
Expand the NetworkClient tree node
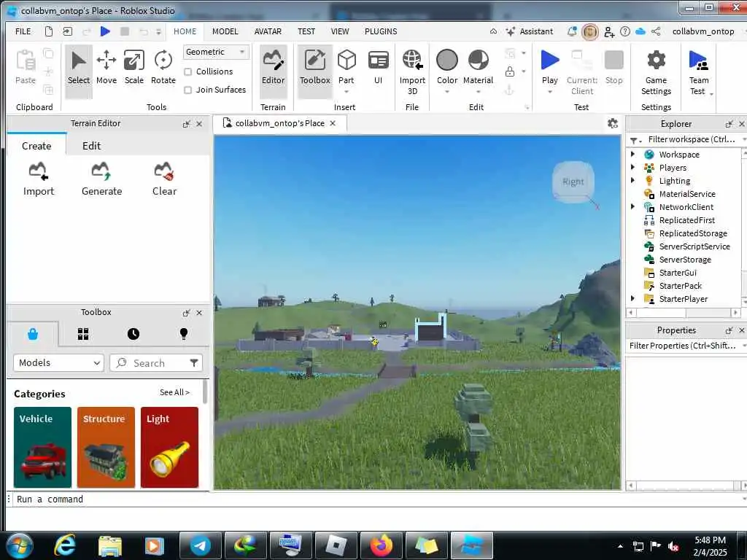pos(632,206)
